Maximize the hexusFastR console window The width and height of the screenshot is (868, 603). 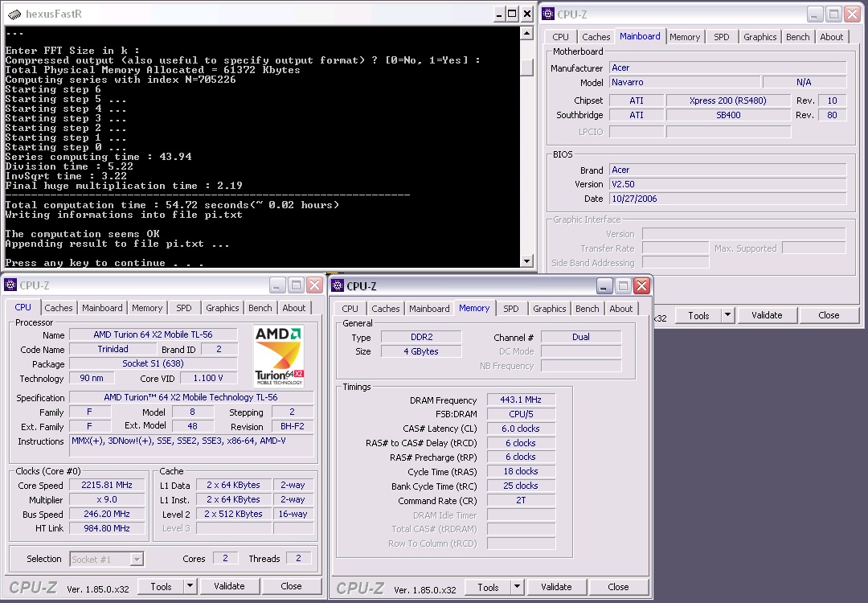tap(513, 14)
